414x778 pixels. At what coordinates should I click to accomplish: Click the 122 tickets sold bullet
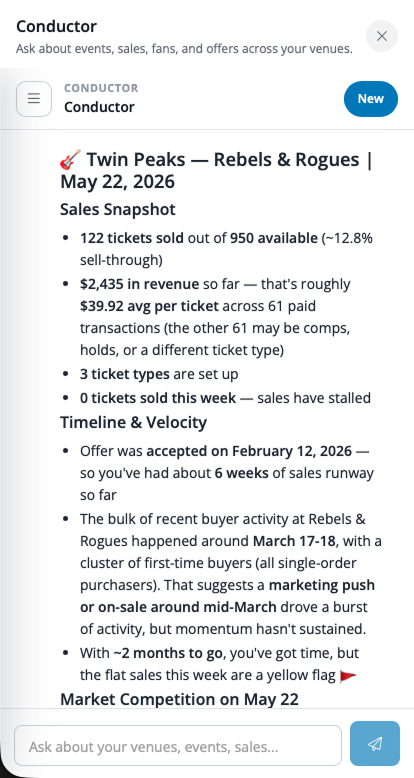[226, 249]
